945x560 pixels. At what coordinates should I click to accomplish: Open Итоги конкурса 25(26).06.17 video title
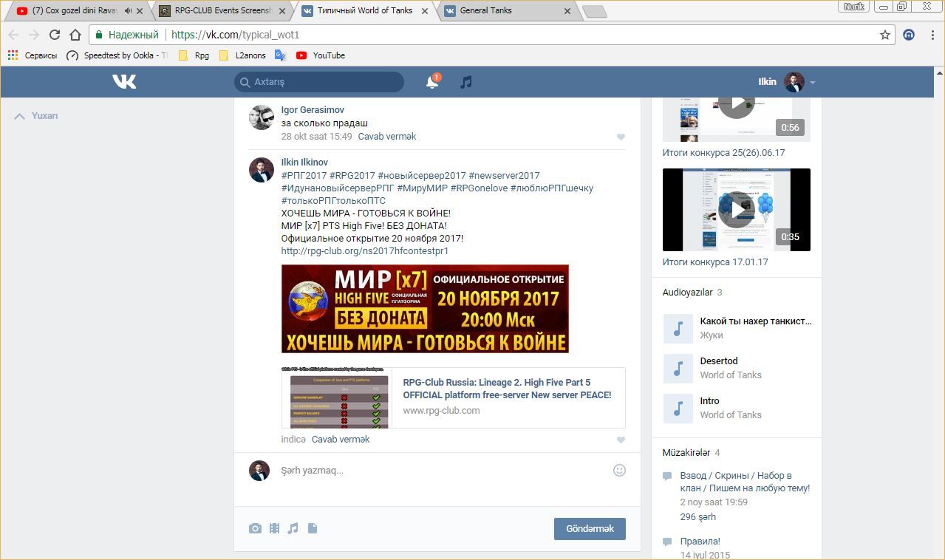(x=723, y=153)
